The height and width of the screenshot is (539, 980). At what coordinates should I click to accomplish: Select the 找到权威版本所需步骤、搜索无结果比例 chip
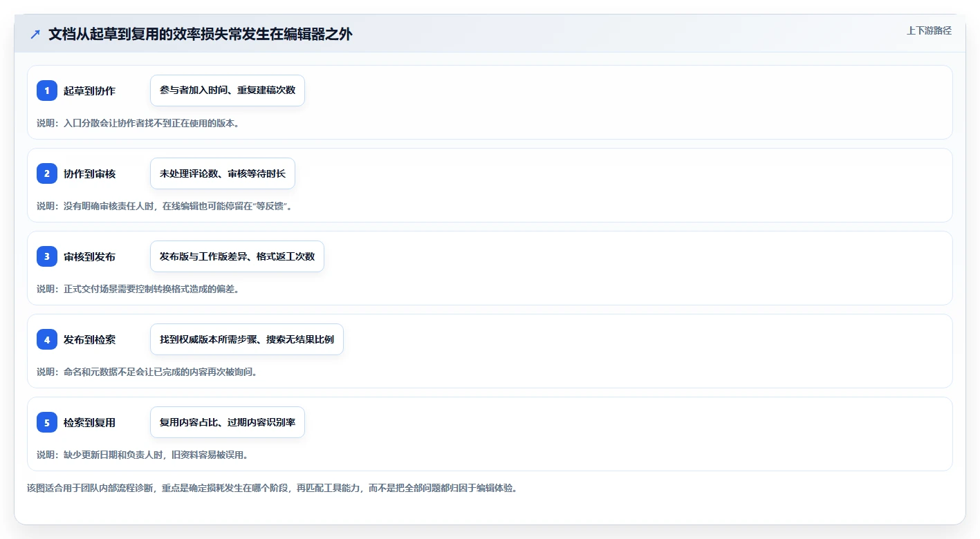click(x=247, y=339)
